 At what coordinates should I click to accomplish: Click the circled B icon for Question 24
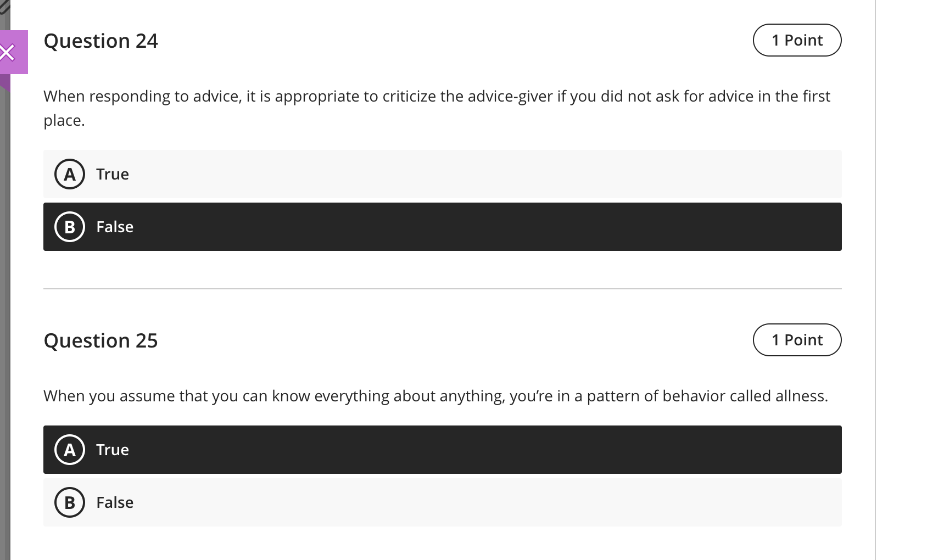point(69,226)
